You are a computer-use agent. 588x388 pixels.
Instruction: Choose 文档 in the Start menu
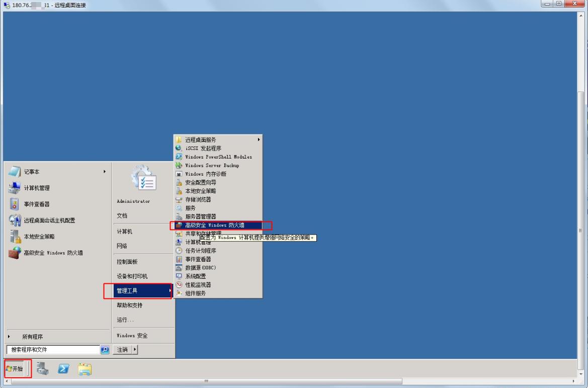coord(122,216)
